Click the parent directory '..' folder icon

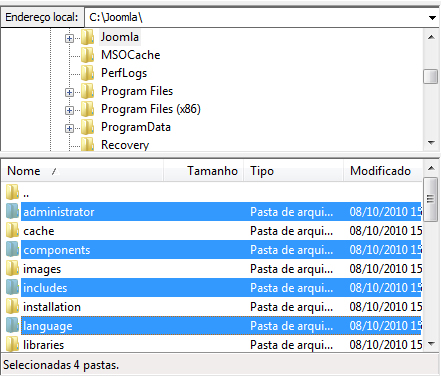(x=13, y=192)
